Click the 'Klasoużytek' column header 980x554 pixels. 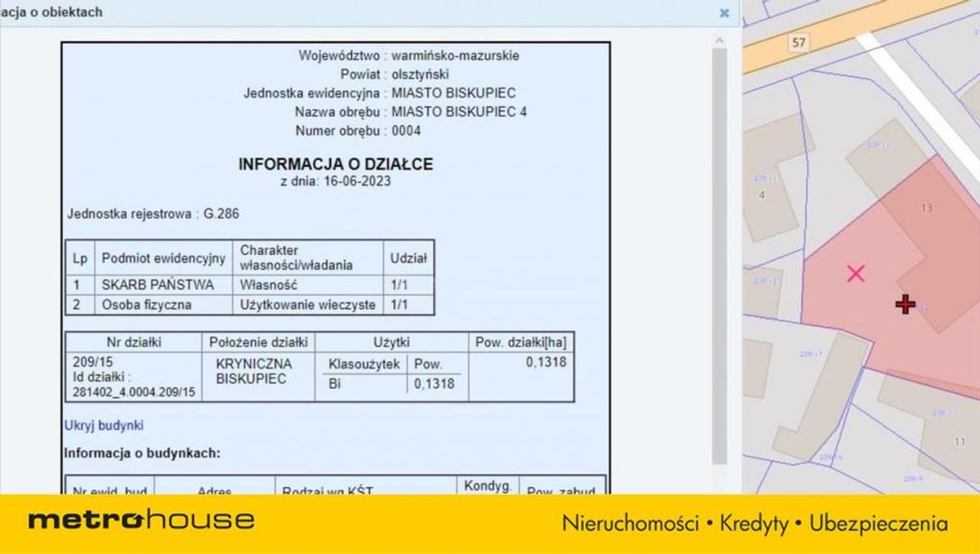pyautogui.click(x=364, y=365)
